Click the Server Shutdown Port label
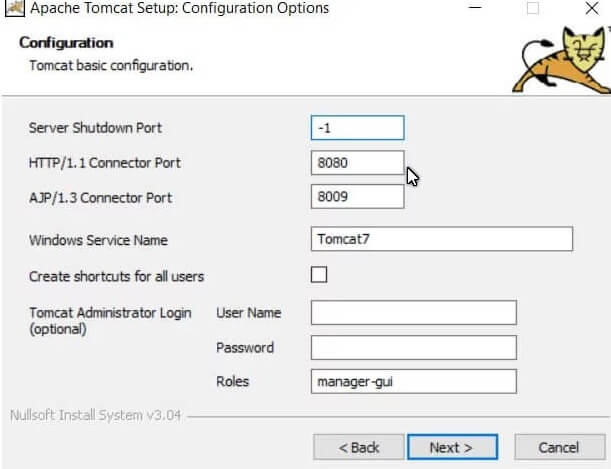 95,128
